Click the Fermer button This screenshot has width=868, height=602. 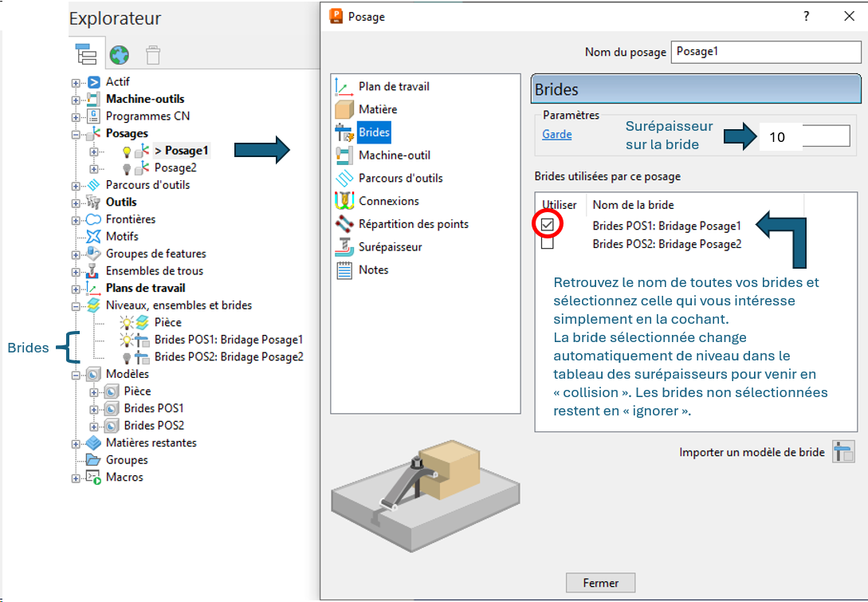[600, 583]
